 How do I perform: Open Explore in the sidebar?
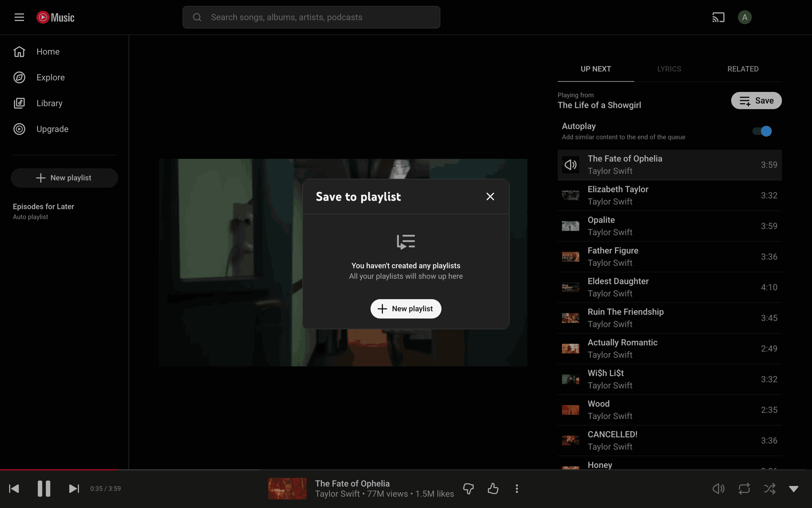(64, 77)
